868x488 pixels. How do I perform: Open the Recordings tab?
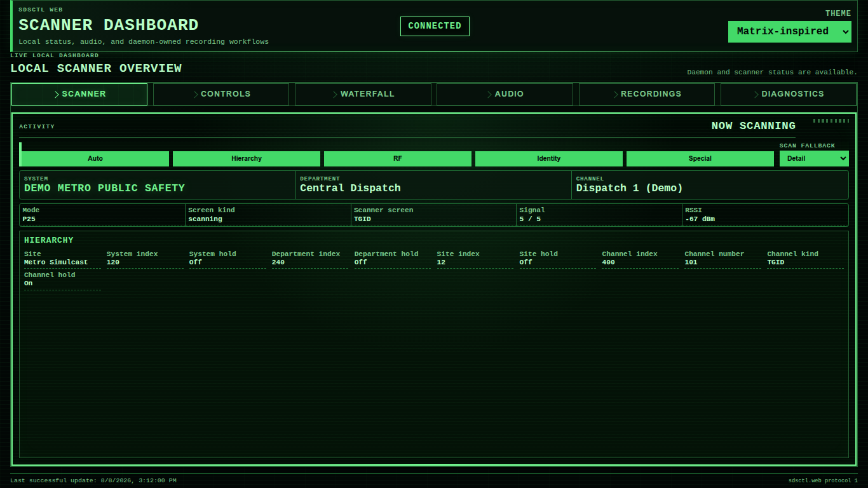pyautogui.click(x=647, y=94)
